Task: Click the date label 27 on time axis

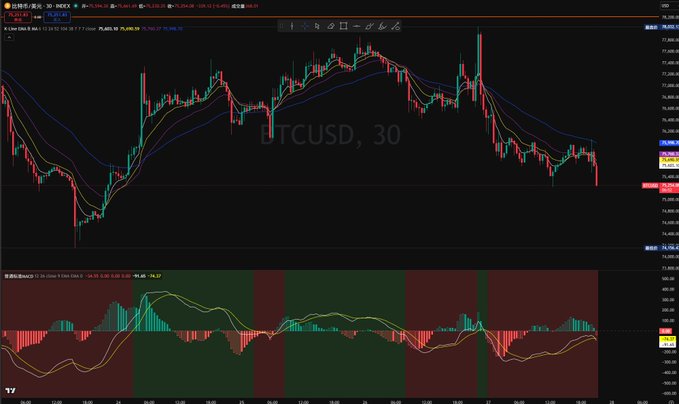Action: coord(488,401)
